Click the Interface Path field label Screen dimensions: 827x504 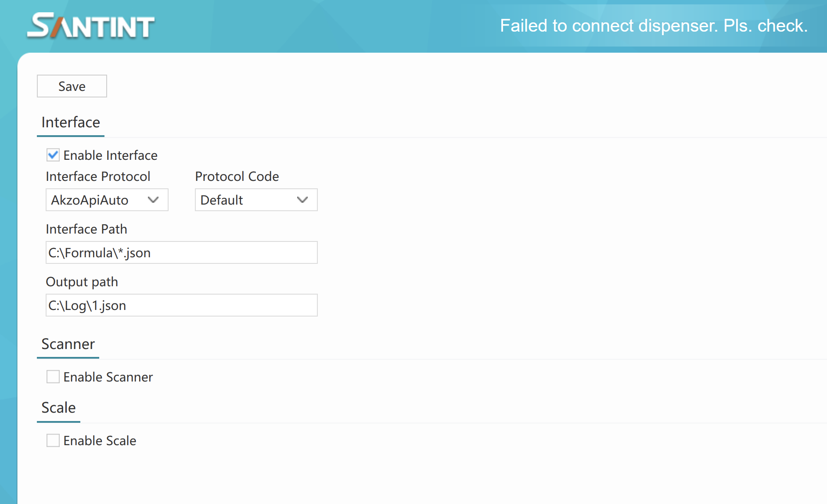coord(86,229)
